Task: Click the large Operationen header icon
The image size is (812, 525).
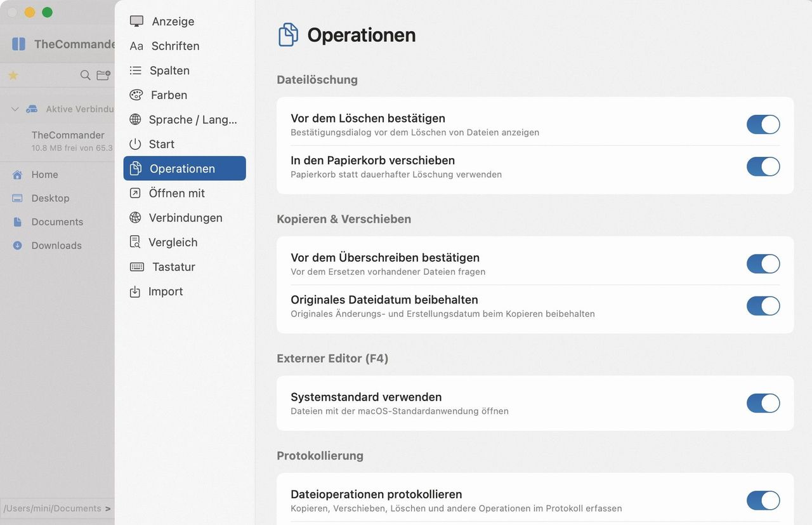Action: tap(289, 35)
